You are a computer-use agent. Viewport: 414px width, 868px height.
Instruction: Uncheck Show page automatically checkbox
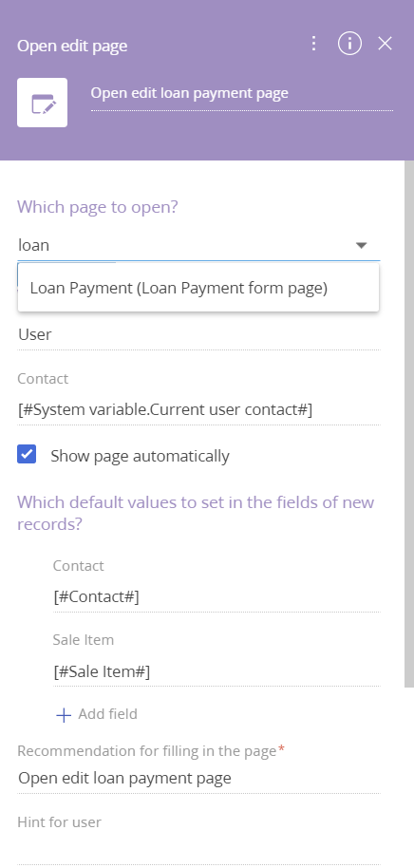click(27, 455)
